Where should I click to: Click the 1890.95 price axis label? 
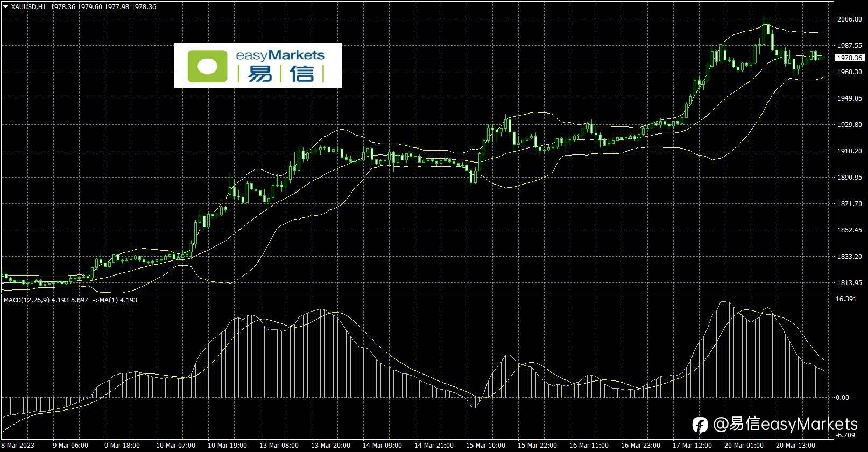coord(850,177)
